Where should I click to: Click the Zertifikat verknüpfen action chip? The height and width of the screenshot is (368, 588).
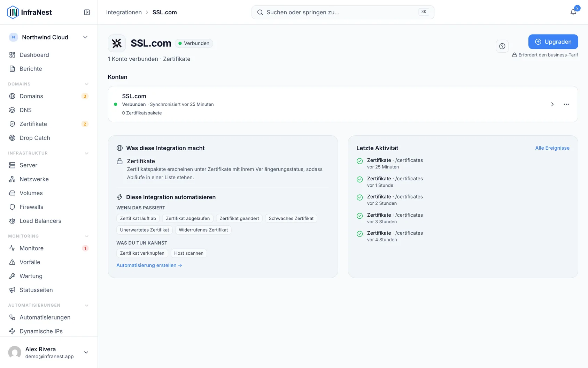[x=142, y=253]
